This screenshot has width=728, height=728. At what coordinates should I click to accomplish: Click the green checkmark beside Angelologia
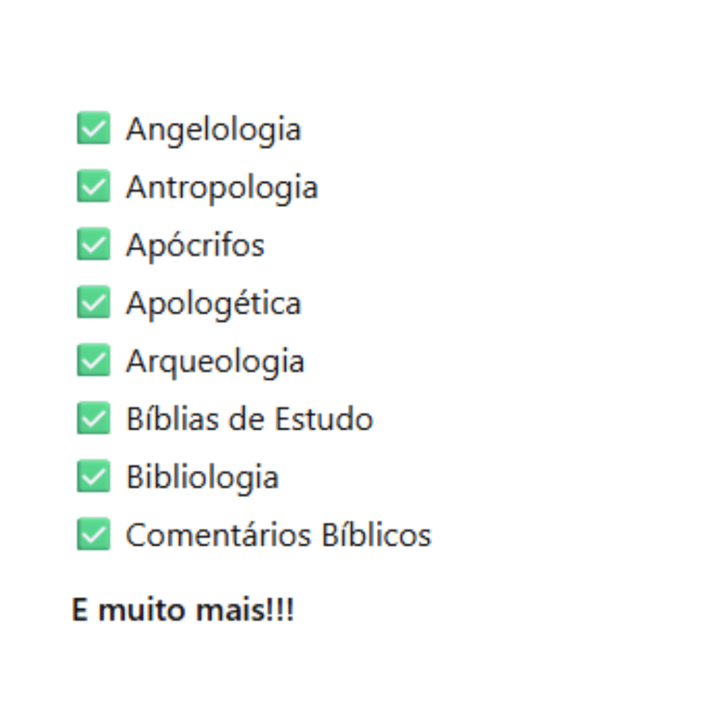point(93,128)
